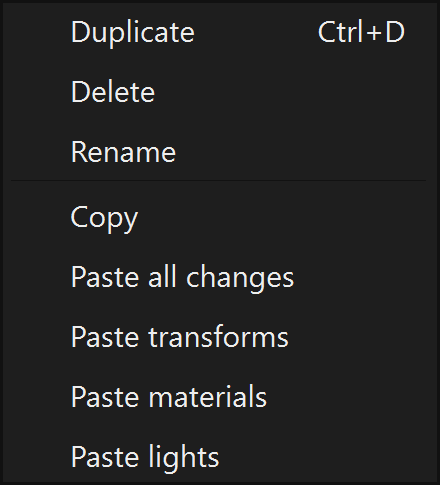Apply copied transforms using Paste transforms
The width and height of the screenshot is (440, 485).
(220, 337)
